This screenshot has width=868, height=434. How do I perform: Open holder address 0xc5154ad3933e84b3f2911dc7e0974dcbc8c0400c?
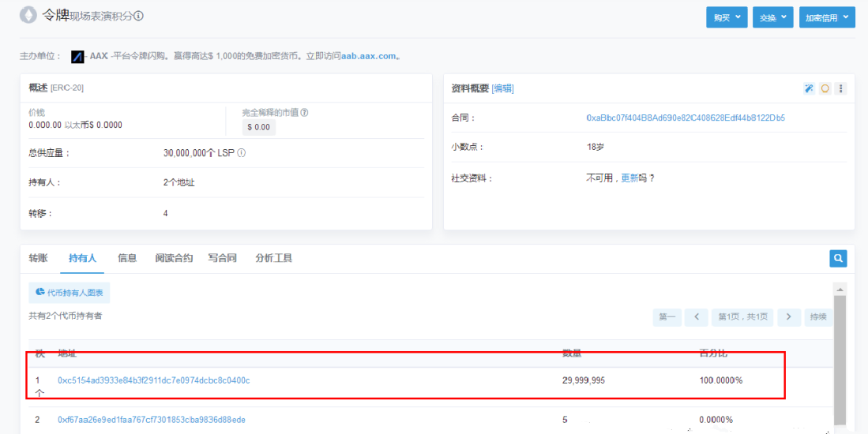(154, 380)
